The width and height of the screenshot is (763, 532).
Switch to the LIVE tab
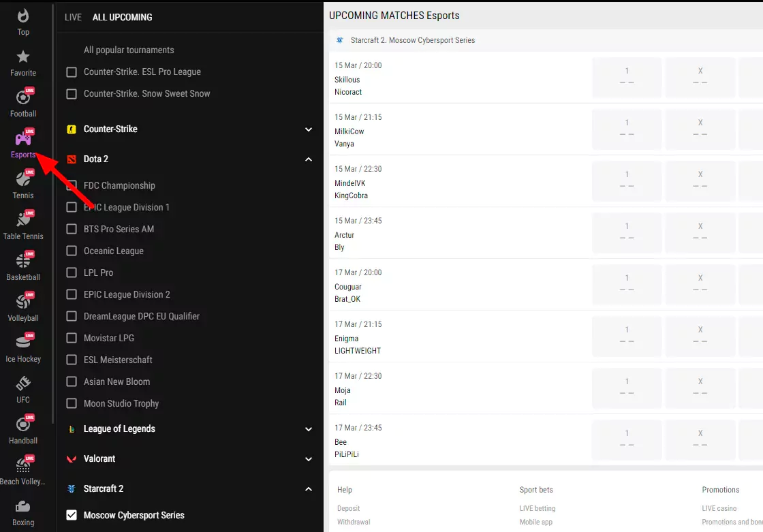[x=73, y=17]
